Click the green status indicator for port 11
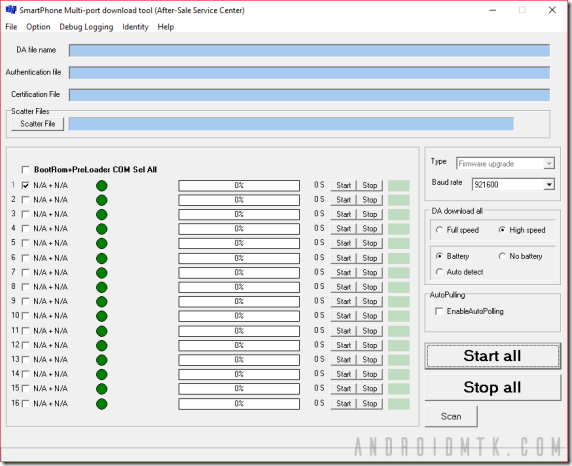 click(x=102, y=331)
